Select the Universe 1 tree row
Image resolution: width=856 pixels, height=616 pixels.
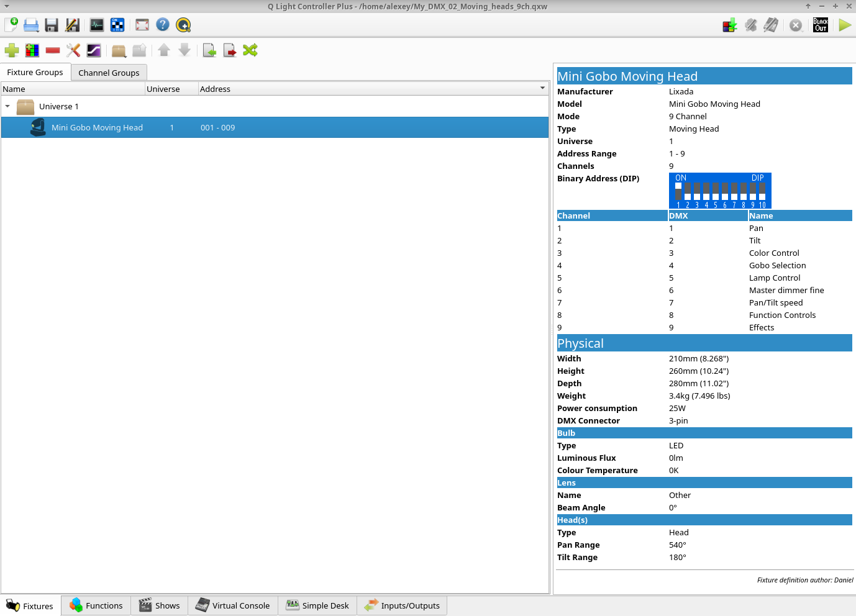pos(275,107)
